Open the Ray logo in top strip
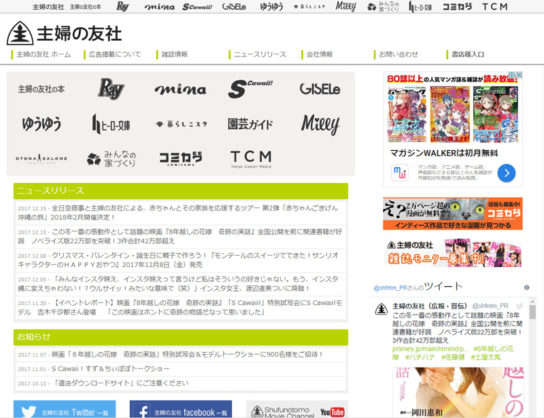 tap(122, 6)
